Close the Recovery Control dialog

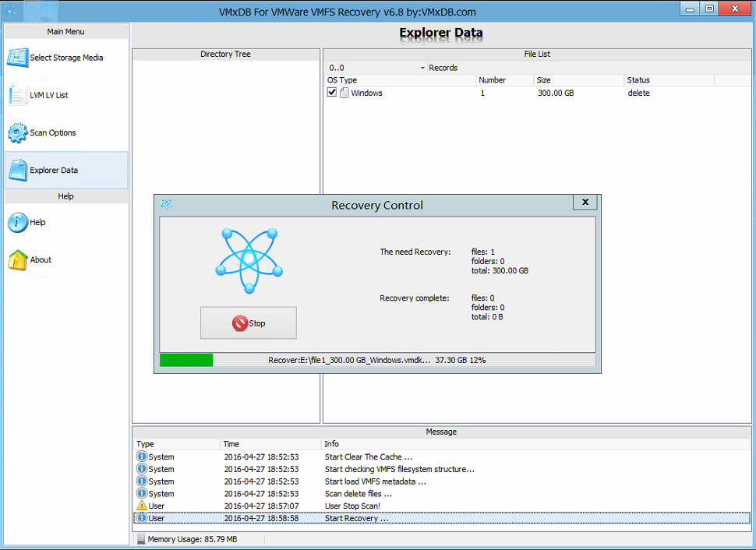(x=585, y=203)
